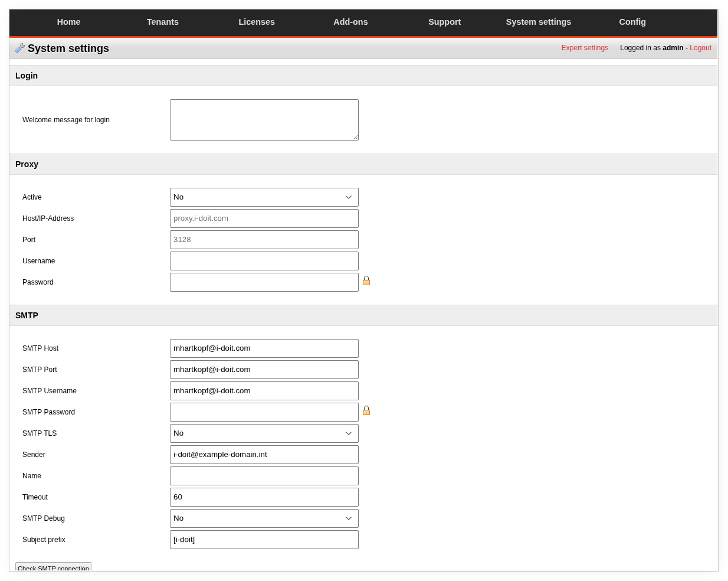
Task: Open the Proxy Active dropdown
Action: pos(264,197)
